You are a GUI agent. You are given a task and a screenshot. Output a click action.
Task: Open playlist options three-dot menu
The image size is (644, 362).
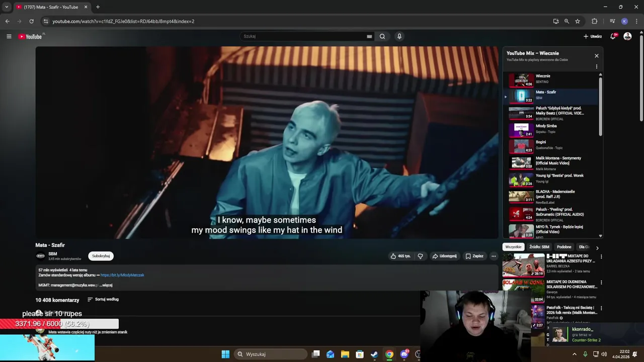click(597, 66)
